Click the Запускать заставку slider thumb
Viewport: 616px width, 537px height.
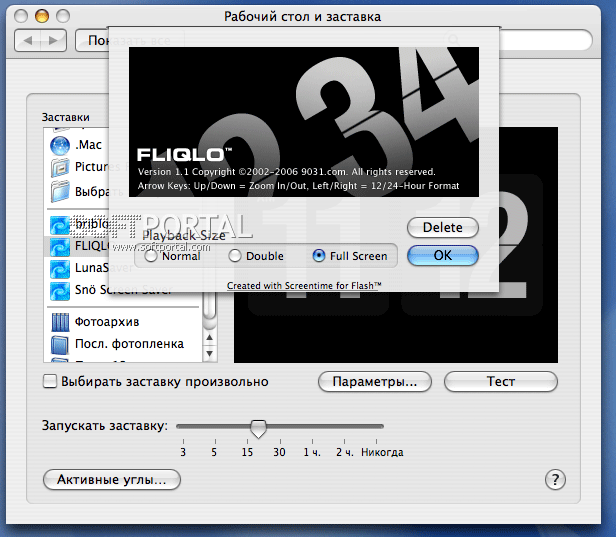[258, 429]
